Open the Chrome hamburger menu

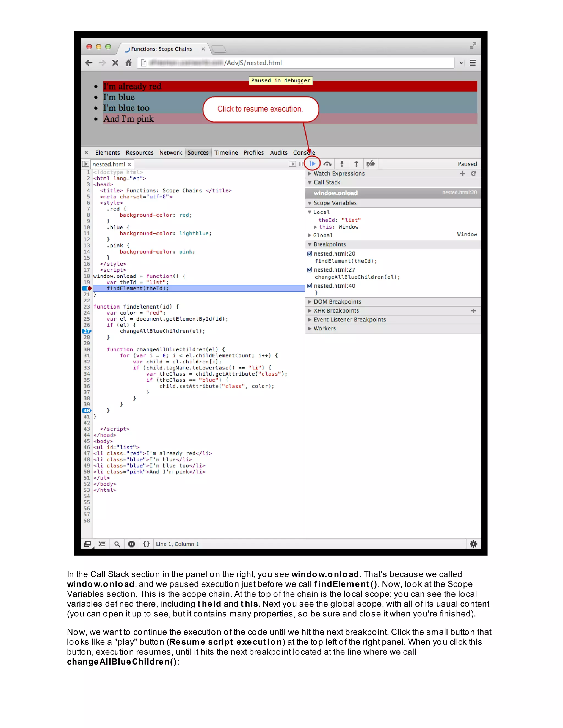473,63
